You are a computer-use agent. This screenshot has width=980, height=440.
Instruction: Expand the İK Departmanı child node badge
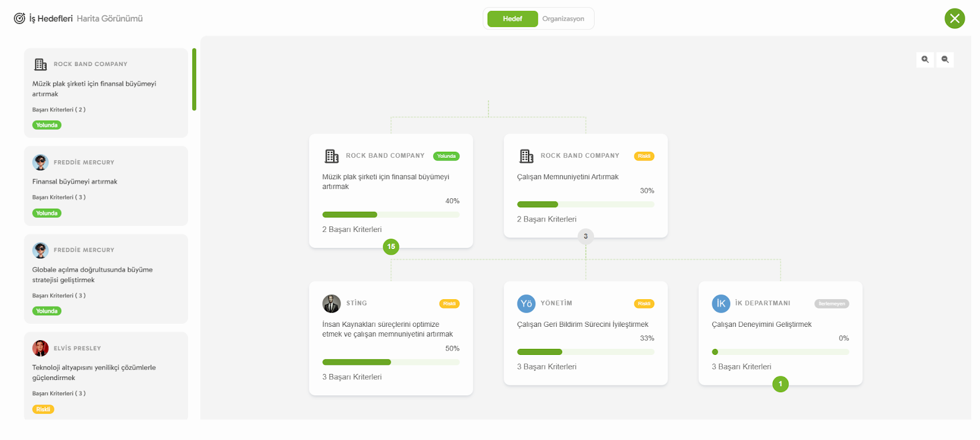point(780,384)
